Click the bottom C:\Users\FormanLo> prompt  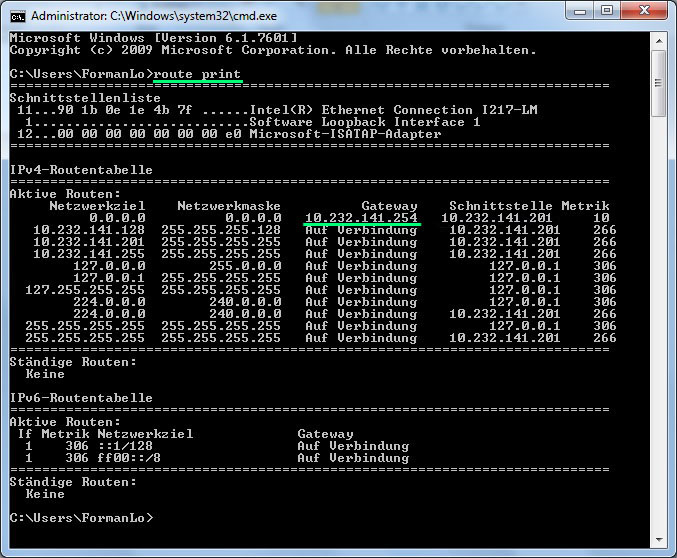pyautogui.click(x=81, y=518)
